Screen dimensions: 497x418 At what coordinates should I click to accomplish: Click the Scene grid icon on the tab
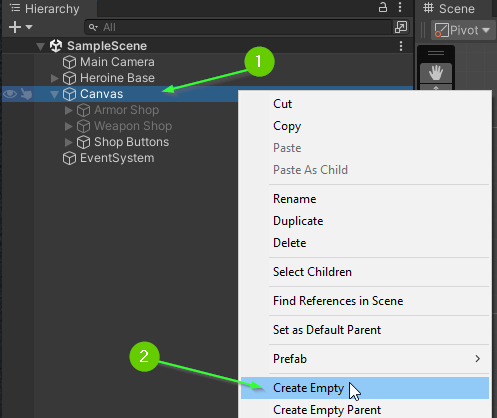428,8
